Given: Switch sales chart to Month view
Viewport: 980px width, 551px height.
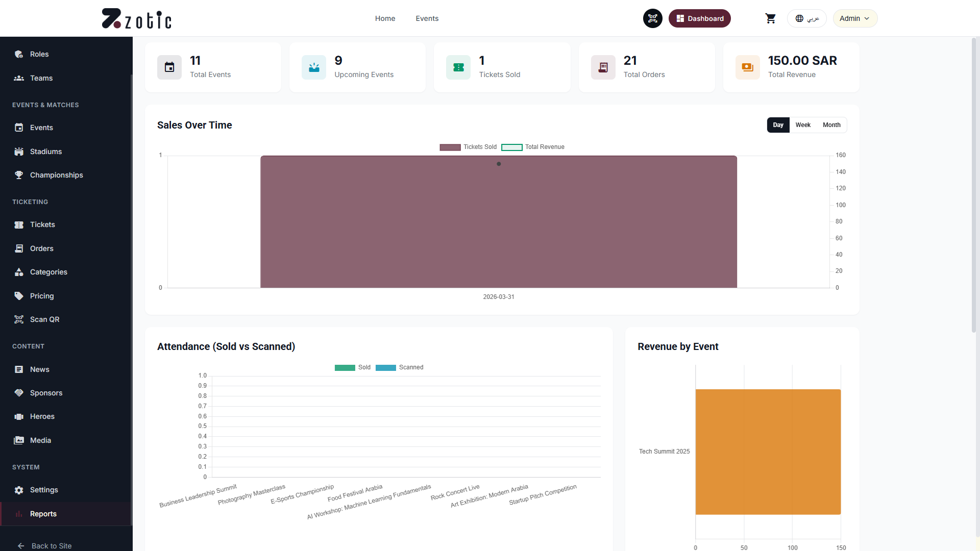Looking at the screenshot, I should 831,125.
